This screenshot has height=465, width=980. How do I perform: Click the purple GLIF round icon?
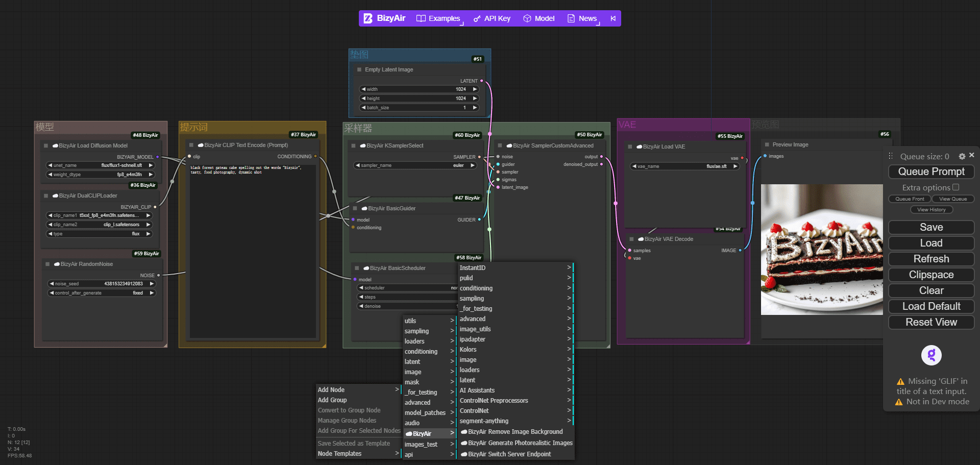931,355
